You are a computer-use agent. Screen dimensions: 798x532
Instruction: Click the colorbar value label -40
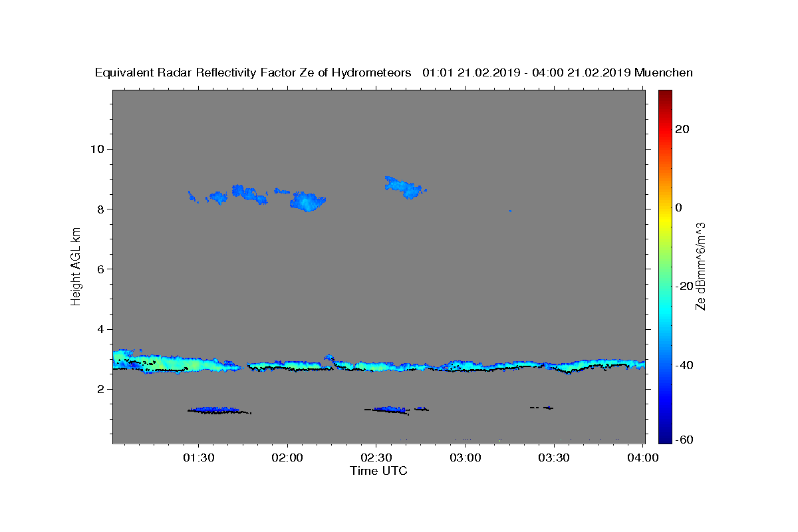point(684,364)
